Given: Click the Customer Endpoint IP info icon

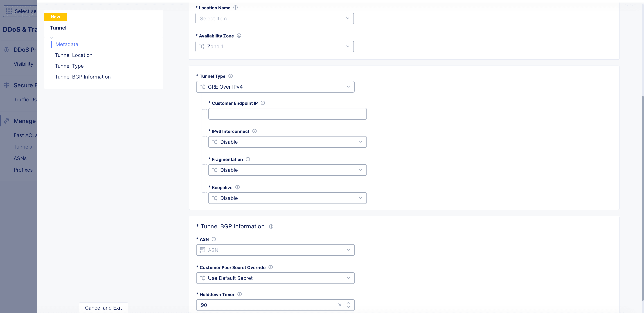Looking at the screenshot, I should pos(262,103).
